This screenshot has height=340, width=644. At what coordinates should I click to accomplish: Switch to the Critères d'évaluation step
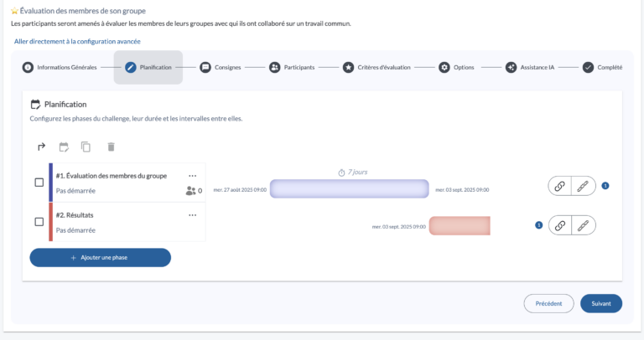(377, 67)
